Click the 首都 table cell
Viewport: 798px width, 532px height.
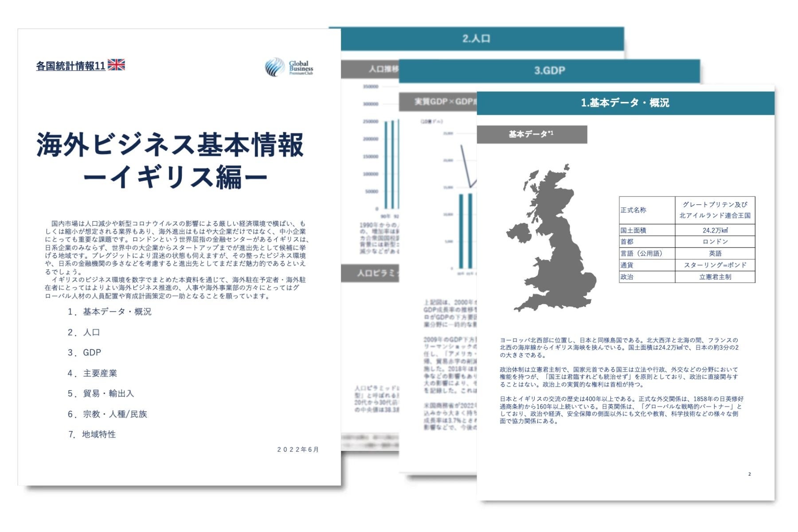647,242
